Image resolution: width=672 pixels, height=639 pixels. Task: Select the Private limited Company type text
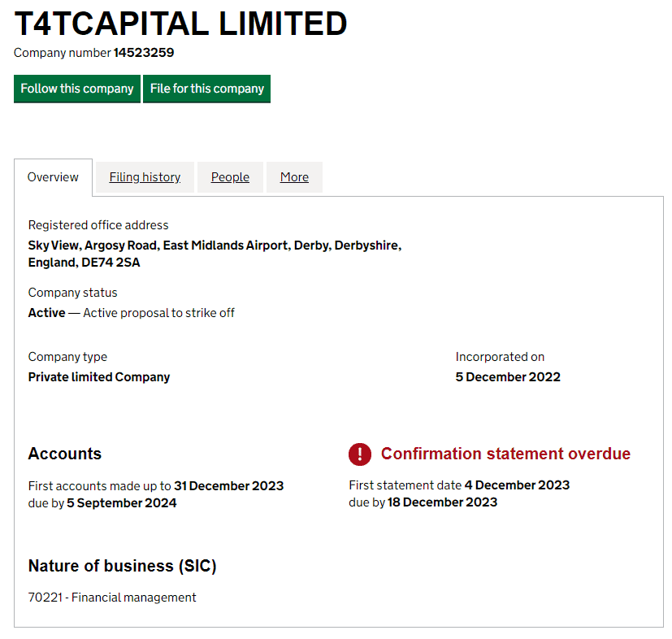(x=99, y=376)
